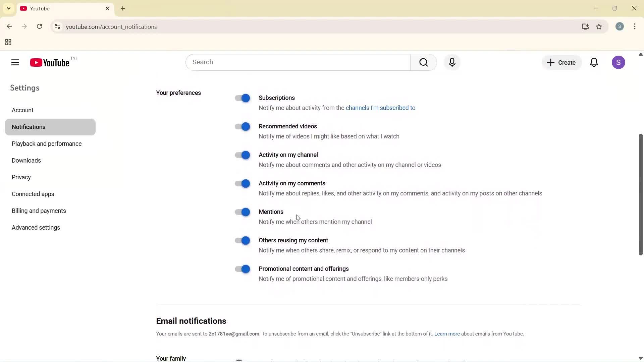
Task: Open voice search with the microphone icon
Action: pyautogui.click(x=452, y=62)
